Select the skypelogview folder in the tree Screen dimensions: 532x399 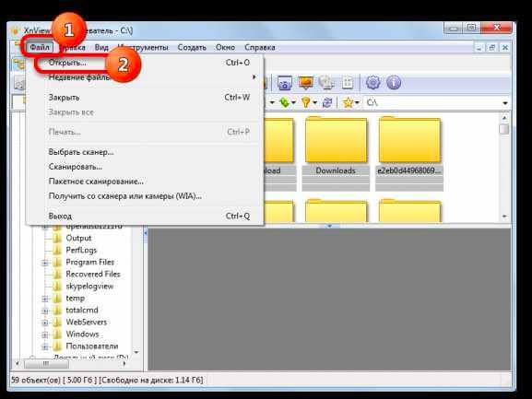pyautogui.click(x=89, y=287)
